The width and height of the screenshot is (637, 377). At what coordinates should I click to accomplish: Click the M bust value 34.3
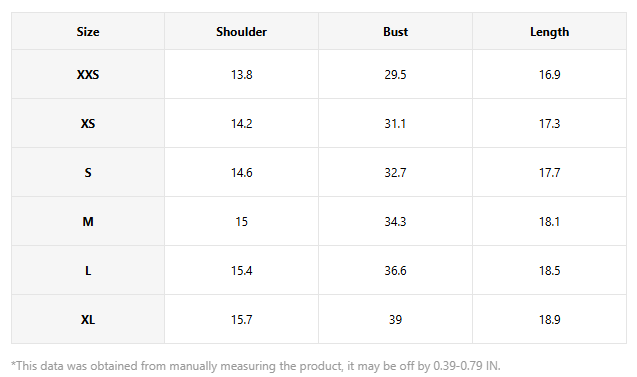[395, 221]
